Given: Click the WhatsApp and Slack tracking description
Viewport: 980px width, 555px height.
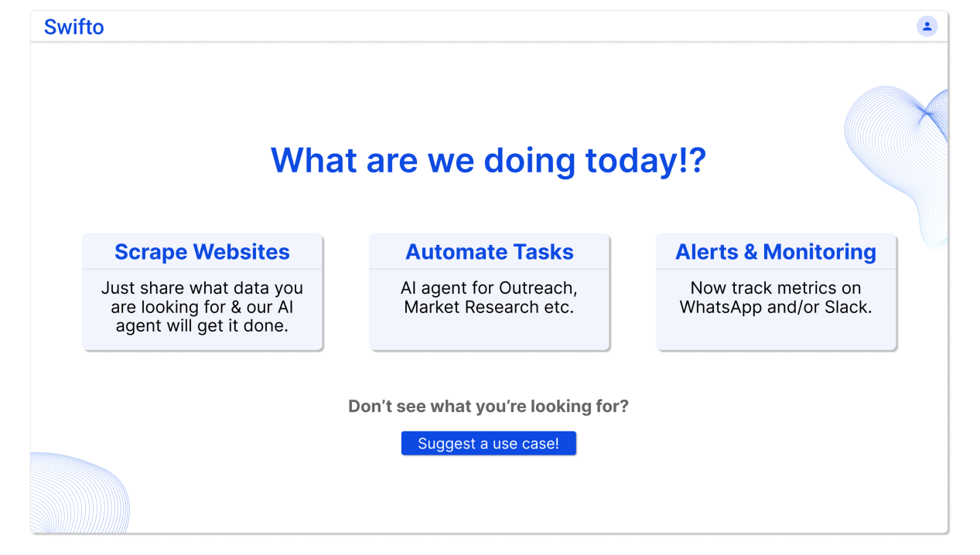Looking at the screenshot, I should [775, 298].
